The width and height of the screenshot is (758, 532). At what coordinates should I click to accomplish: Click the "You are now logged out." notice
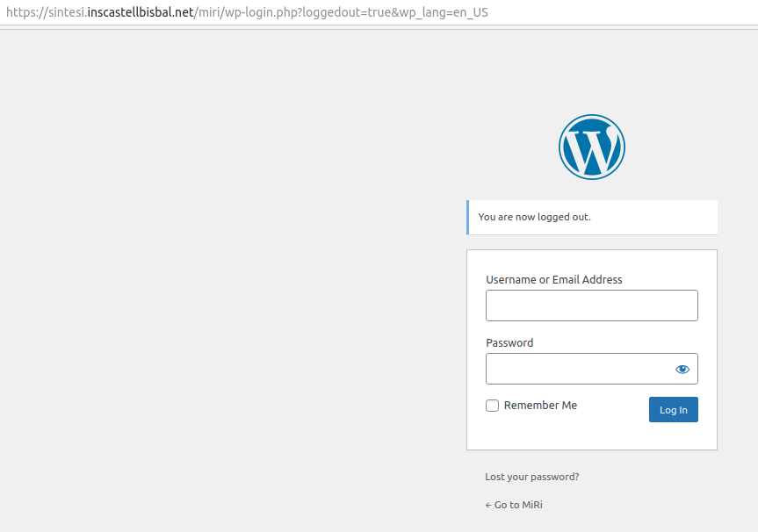pos(534,217)
